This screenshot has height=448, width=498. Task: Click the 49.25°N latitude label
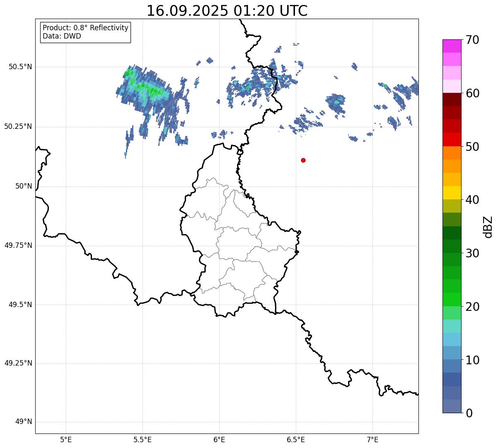pyautogui.click(x=18, y=363)
